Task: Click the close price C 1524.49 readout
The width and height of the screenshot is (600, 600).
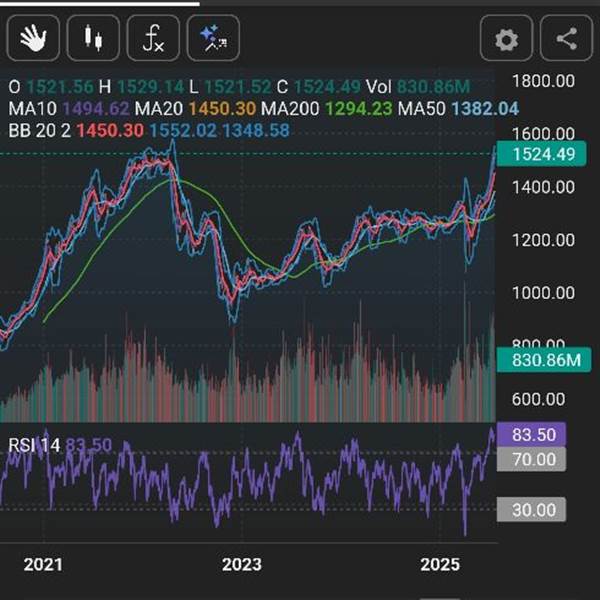Action: [x=318, y=87]
